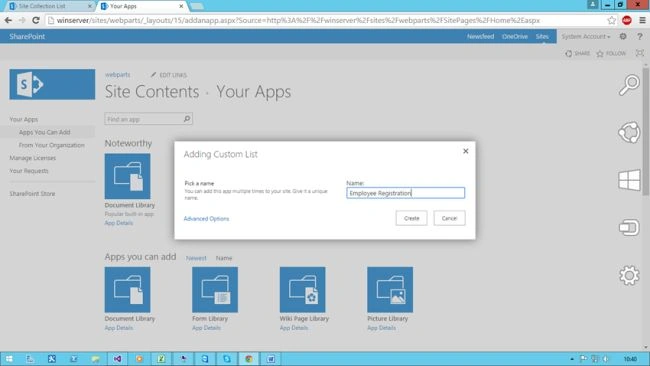Click the Create button

[x=411, y=218]
